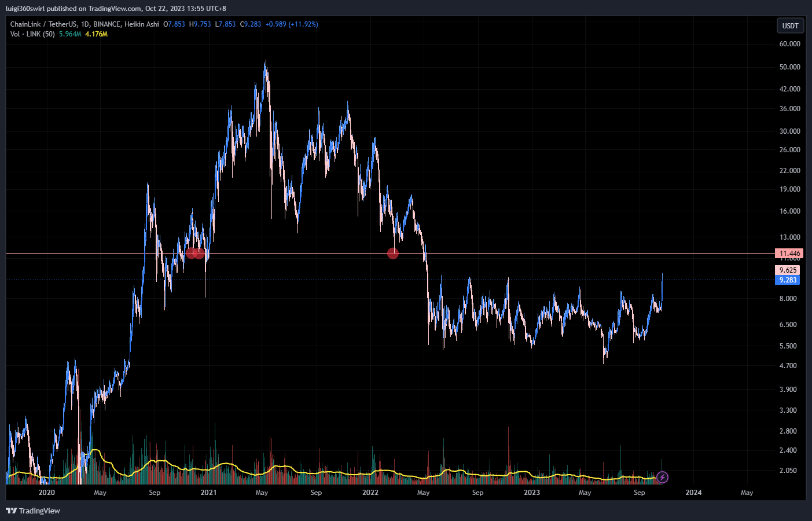Click the 2023 date axis label
This screenshot has width=812, height=521.
tap(531, 493)
